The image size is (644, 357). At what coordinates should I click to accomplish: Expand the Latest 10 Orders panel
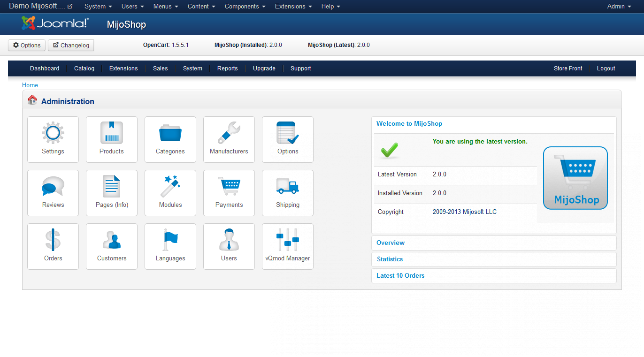(400, 276)
